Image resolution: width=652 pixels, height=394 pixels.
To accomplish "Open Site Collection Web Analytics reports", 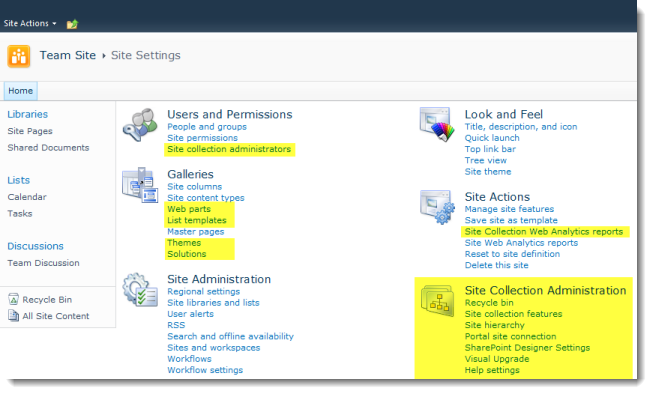I will tap(544, 231).
